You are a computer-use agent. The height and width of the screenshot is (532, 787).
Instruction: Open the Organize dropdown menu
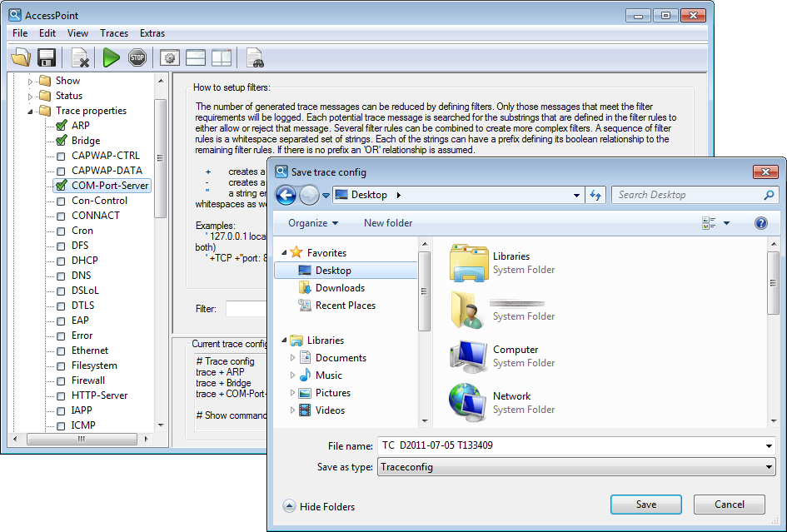pos(313,223)
